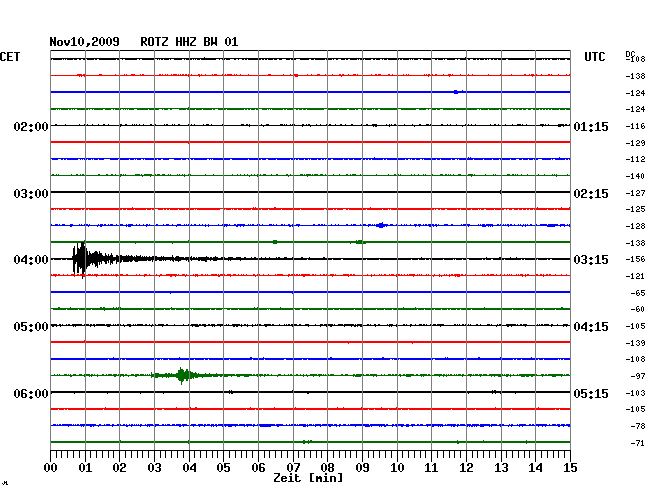Select the DC offset value -121
650x494 pixels.
tap(635, 276)
